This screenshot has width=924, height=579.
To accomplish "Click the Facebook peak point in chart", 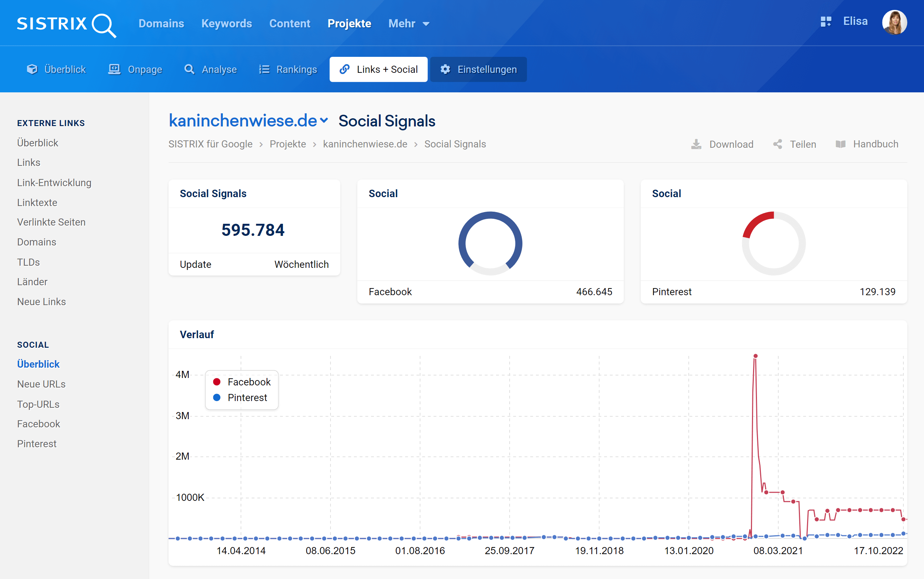I will [x=755, y=356].
